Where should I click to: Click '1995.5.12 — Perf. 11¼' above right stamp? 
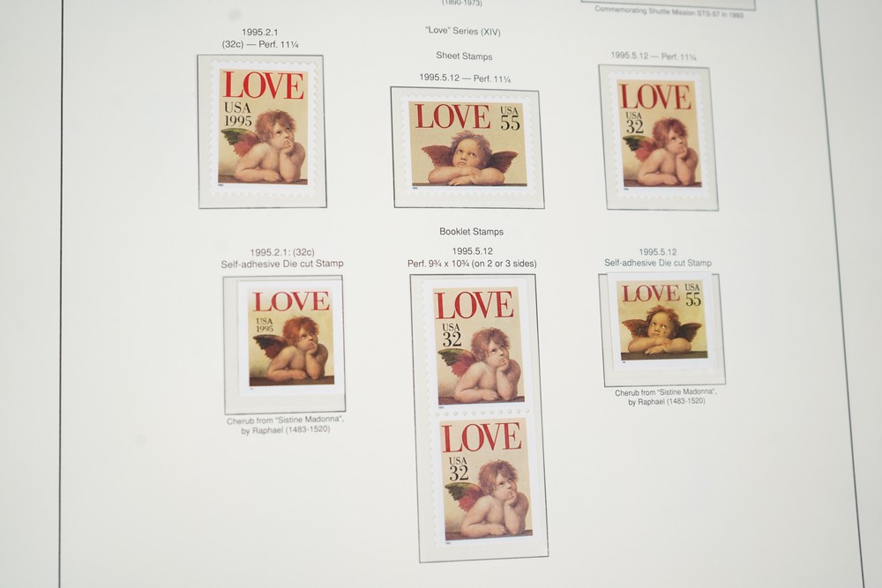coord(653,56)
